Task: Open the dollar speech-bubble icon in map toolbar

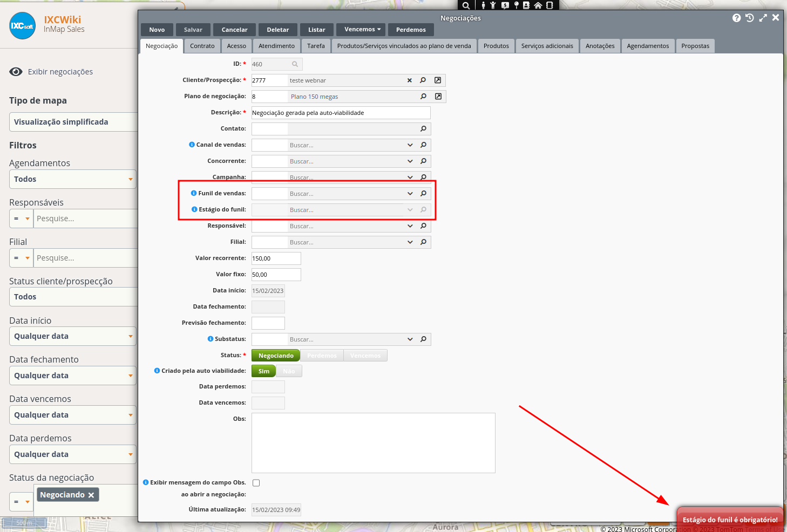Action: (x=505, y=5)
